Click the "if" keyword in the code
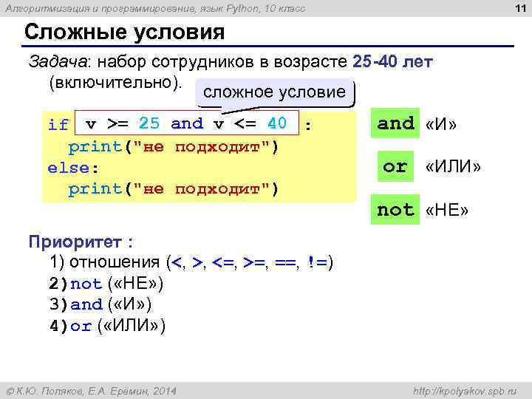 point(58,124)
